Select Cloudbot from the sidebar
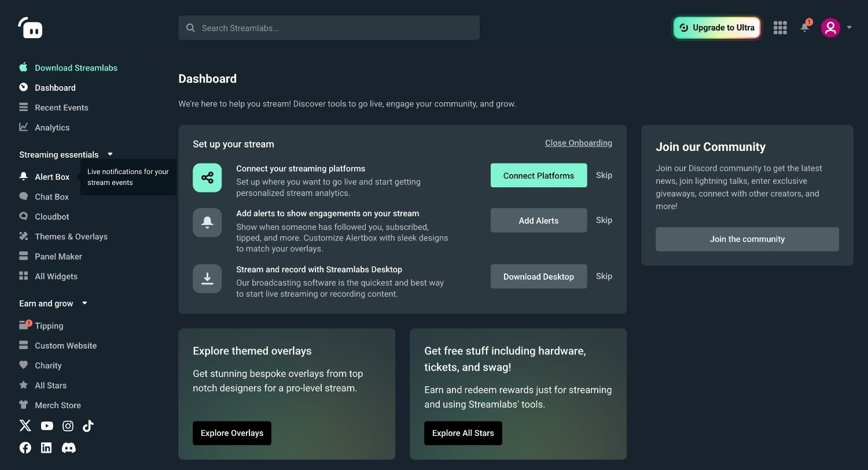 point(52,217)
